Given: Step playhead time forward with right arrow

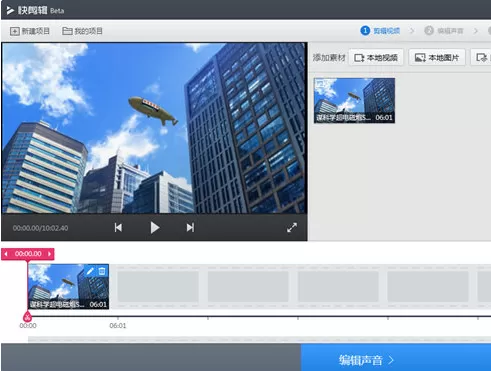Looking at the screenshot, I should pyautogui.click(x=50, y=254).
